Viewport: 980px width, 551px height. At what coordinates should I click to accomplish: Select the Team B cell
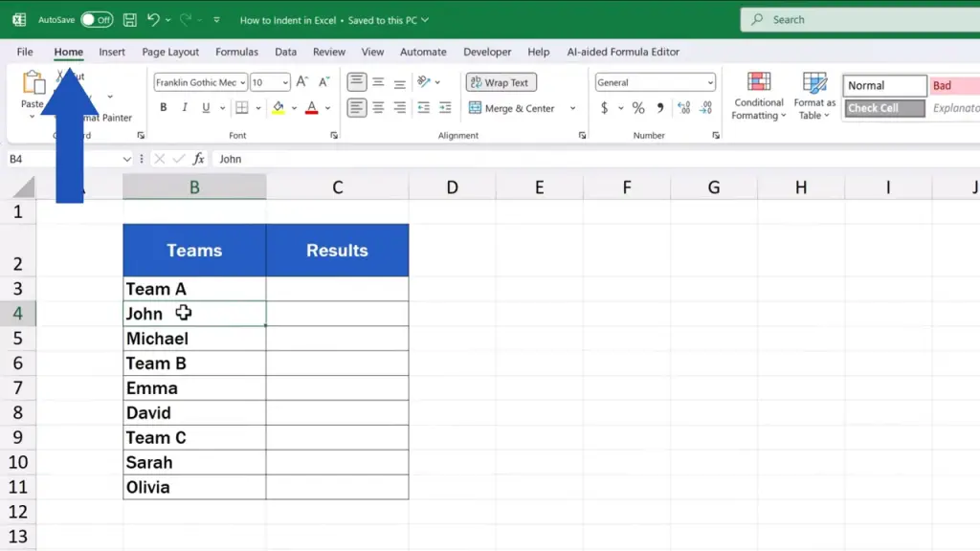[x=194, y=364]
